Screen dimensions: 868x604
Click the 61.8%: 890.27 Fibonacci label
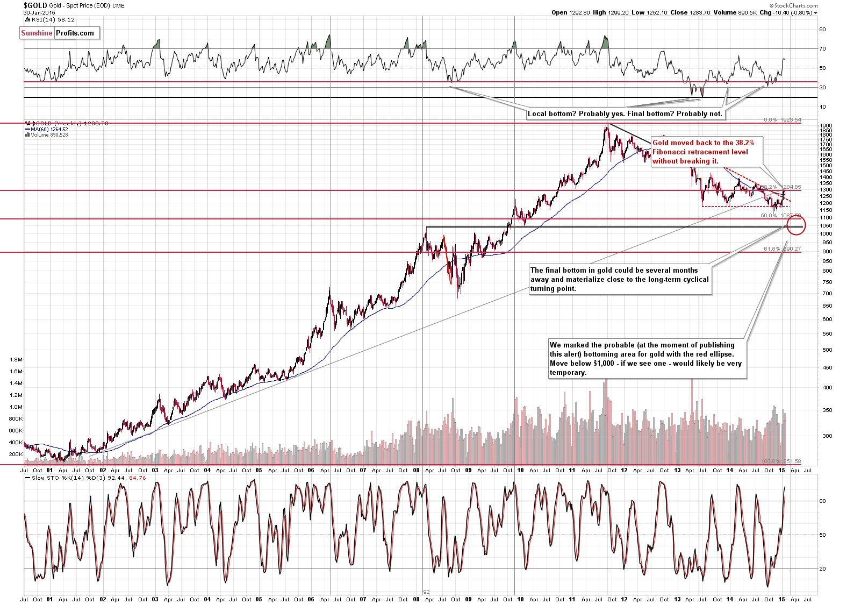(782, 249)
